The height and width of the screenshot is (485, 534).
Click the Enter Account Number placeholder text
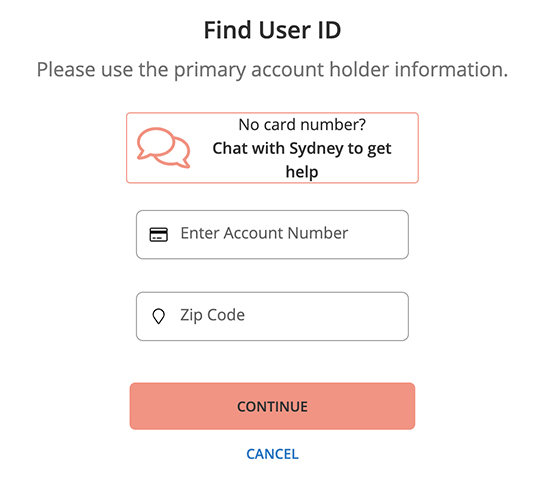(x=264, y=233)
